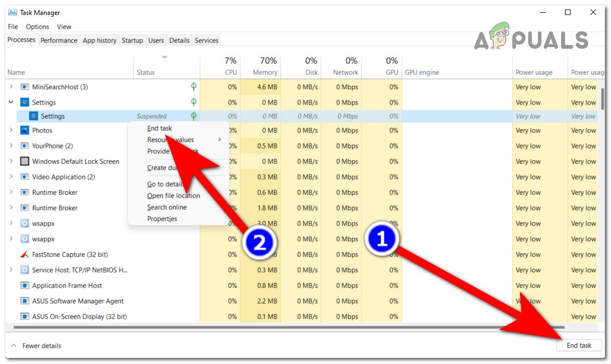
Task: Click the Task Manager title bar icon
Action: [x=13, y=13]
